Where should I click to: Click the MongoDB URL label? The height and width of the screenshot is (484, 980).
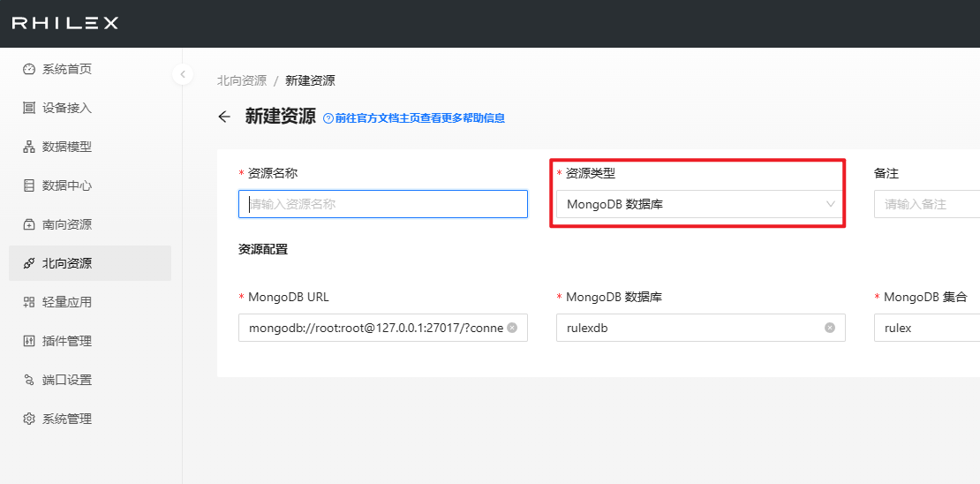click(x=288, y=297)
